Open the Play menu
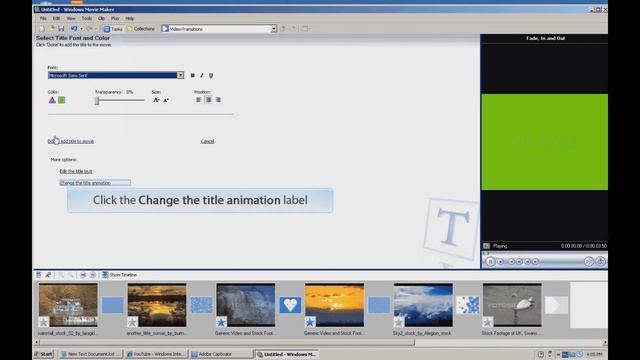Screen dimensions: 640x360 pos(115,18)
